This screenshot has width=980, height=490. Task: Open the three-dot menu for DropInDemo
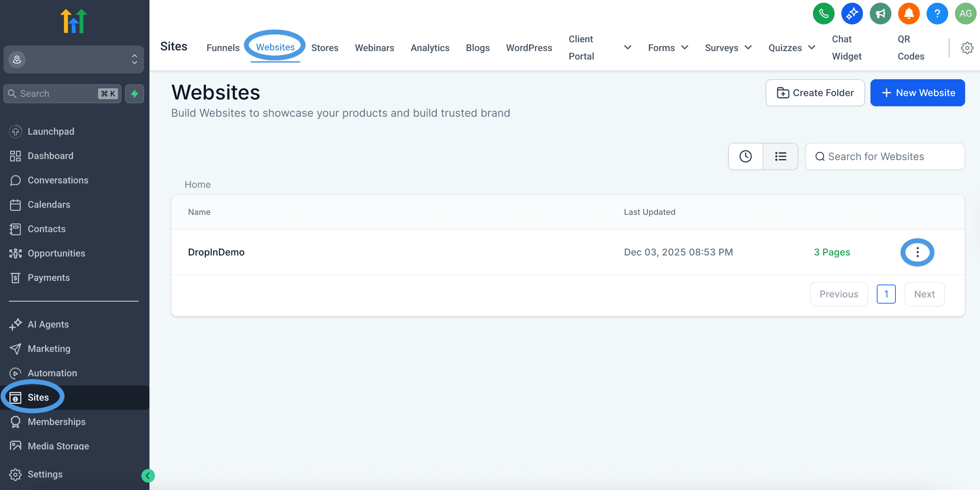point(918,252)
